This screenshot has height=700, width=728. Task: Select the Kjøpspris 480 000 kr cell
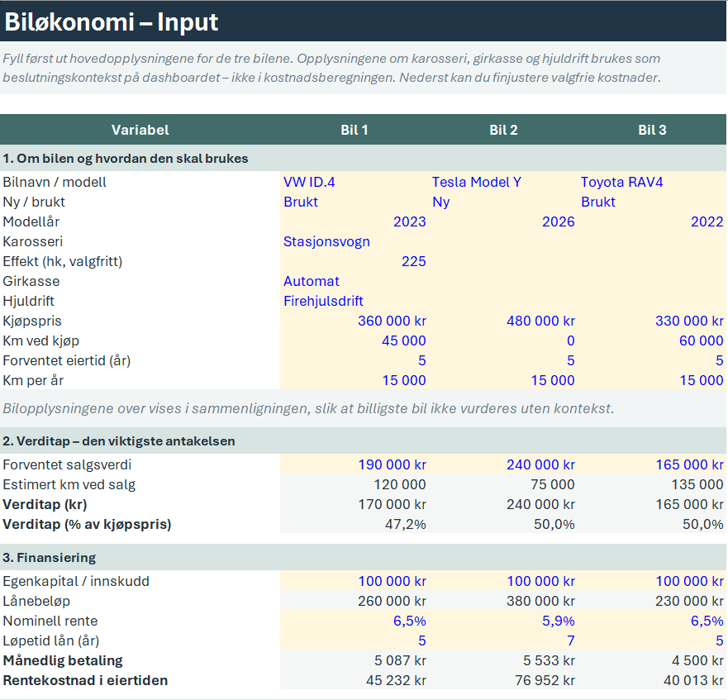tap(502, 321)
